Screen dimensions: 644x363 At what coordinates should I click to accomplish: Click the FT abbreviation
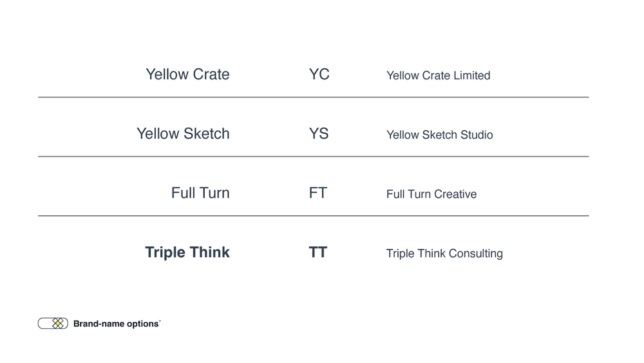click(x=318, y=193)
